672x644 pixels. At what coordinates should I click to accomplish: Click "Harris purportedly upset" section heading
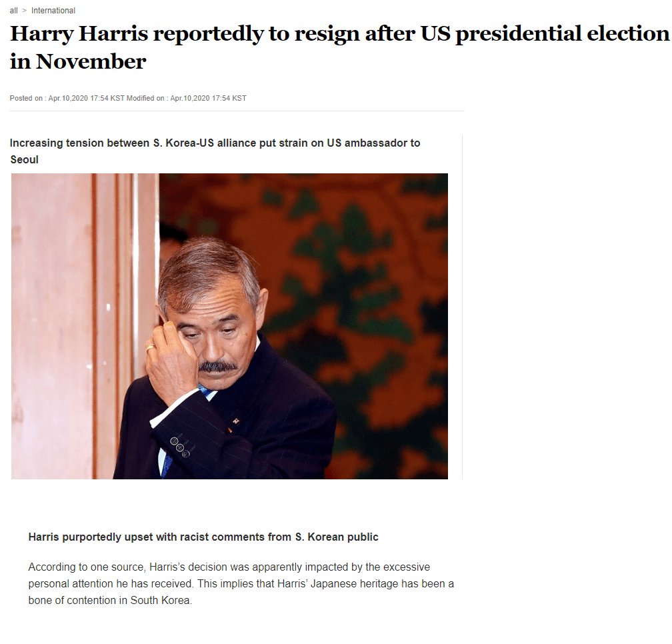(203, 537)
